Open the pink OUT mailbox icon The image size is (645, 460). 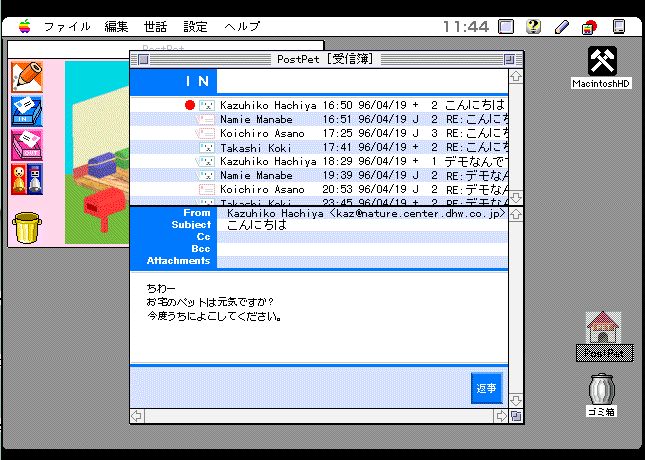27,145
